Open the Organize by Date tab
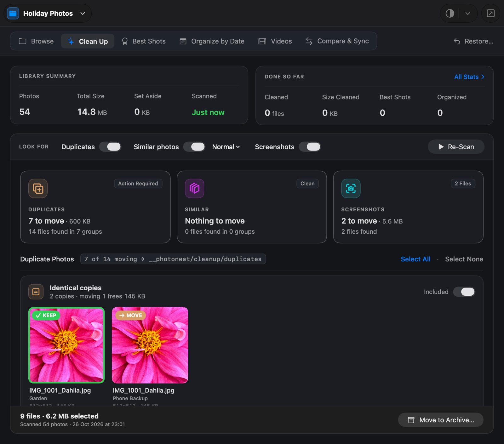The height and width of the screenshot is (444, 504). 212,41
